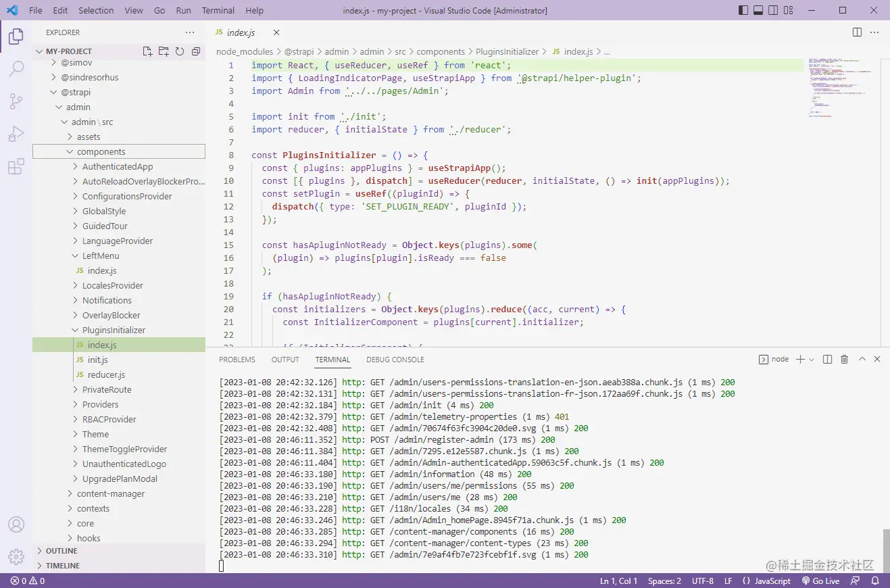
Task: Open the Search view in activity bar
Action: 16,69
